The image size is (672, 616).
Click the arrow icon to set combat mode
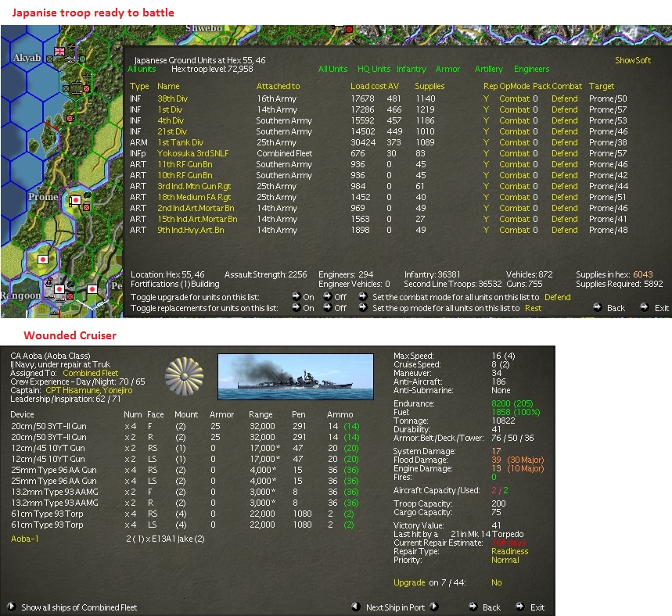click(362, 296)
